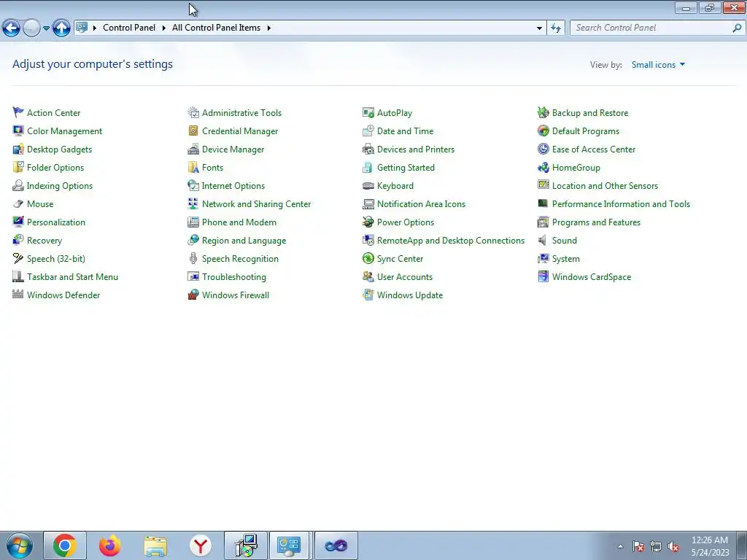Click the Device Manager icon
The height and width of the screenshot is (560, 747).
(x=193, y=149)
